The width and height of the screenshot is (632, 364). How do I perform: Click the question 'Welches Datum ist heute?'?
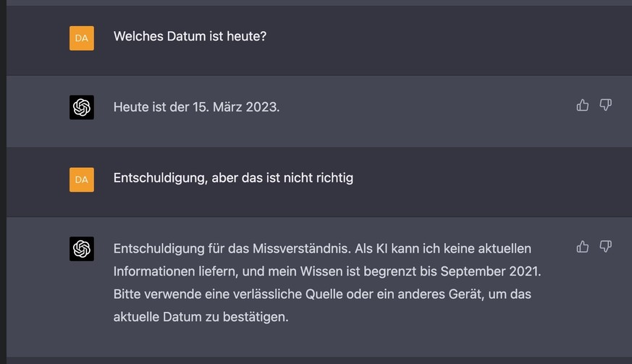[190, 36]
